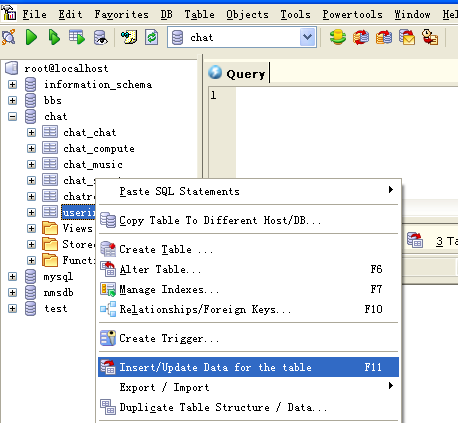458x424 pixels.
Task: Open the File menu
Action: coord(35,14)
